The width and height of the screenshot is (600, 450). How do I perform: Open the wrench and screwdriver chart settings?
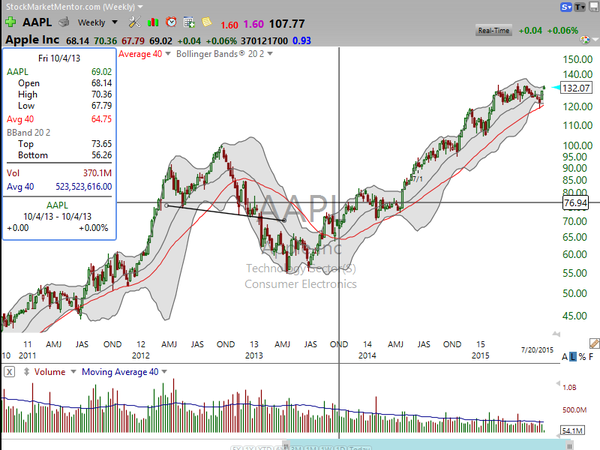134,22
